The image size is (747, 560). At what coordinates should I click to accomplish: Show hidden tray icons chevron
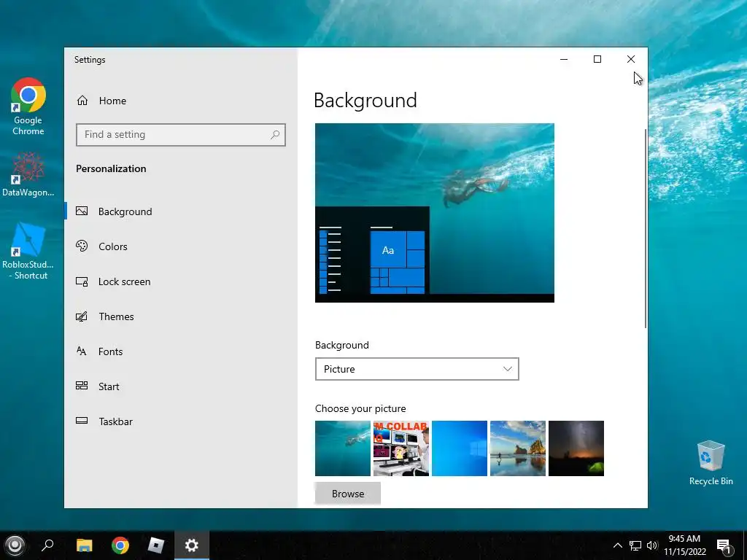pos(617,545)
